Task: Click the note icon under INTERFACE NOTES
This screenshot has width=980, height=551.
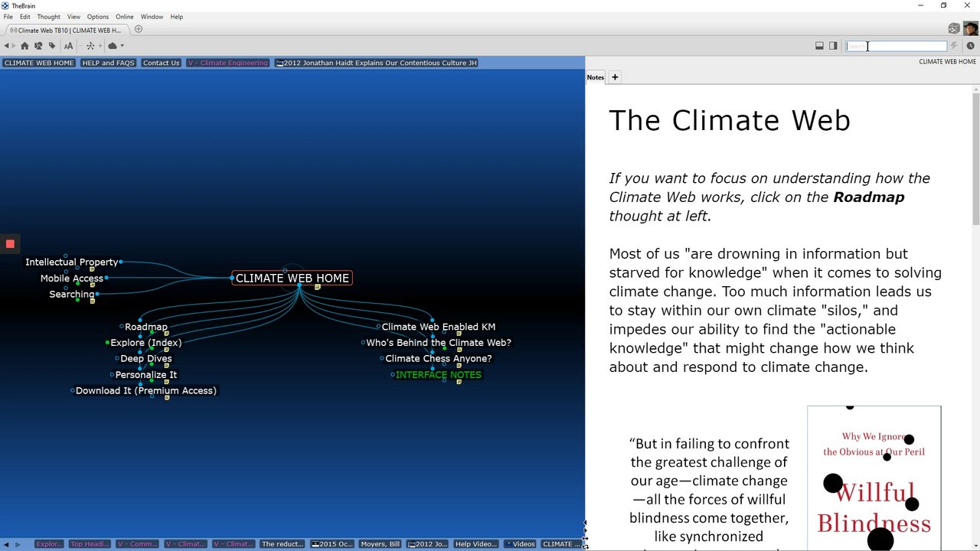Action: [459, 382]
